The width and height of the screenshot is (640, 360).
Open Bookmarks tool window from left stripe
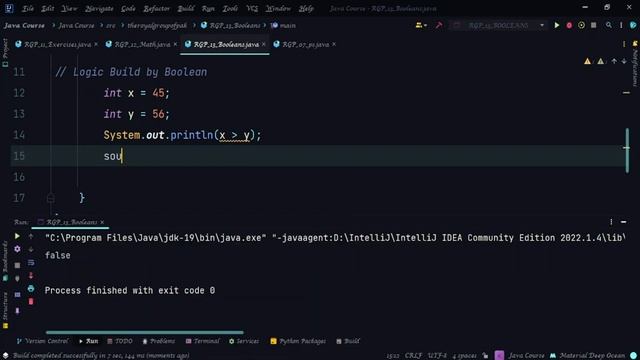[x=5, y=261]
